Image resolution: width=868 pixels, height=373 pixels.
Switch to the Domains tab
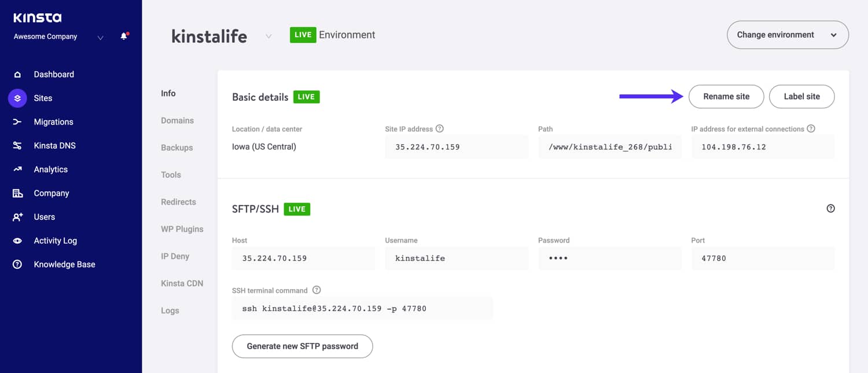tap(177, 120)
